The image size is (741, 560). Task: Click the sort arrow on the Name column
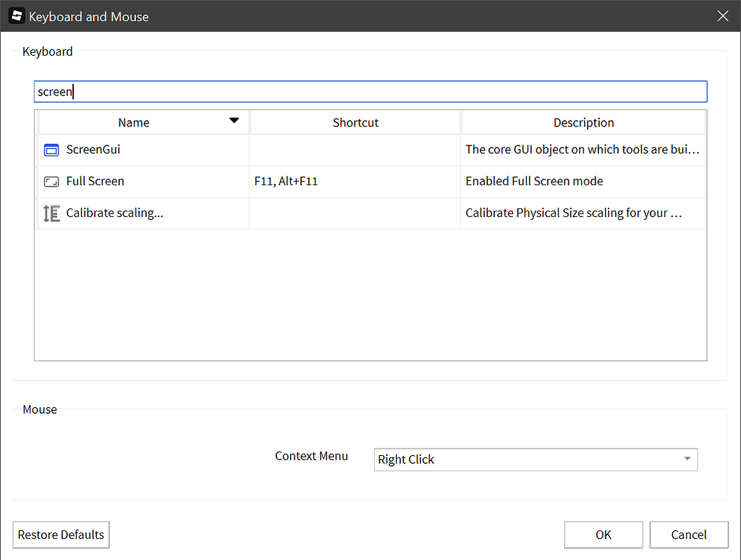tap(234, 122)
